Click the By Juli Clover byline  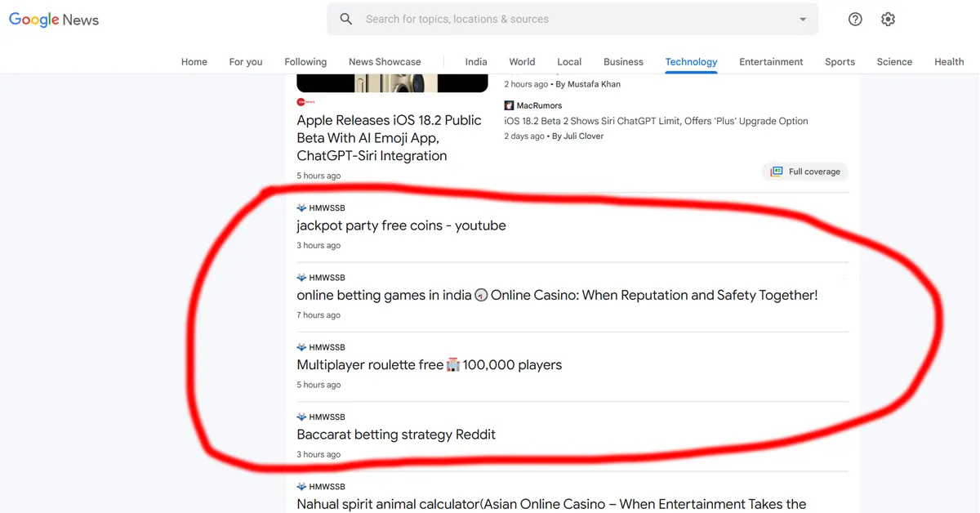[x=577, y=136]
